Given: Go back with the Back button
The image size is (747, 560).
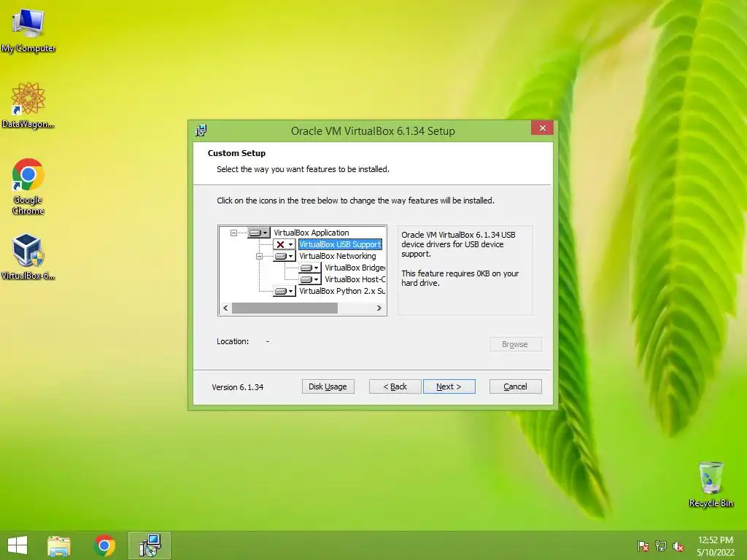Looking at the screenshot, I should 395,386.
